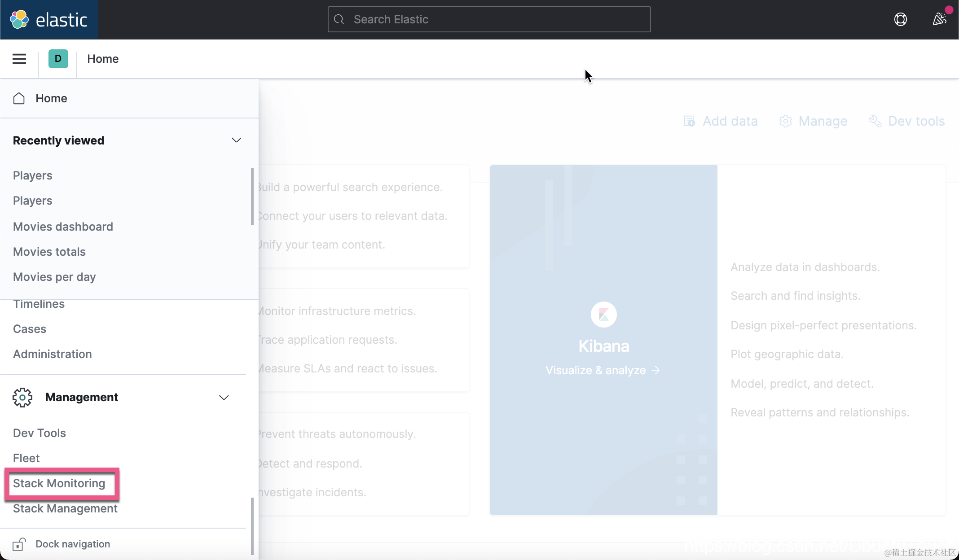
Task: Open Stack Monitoring
Action: click(59, 483)
